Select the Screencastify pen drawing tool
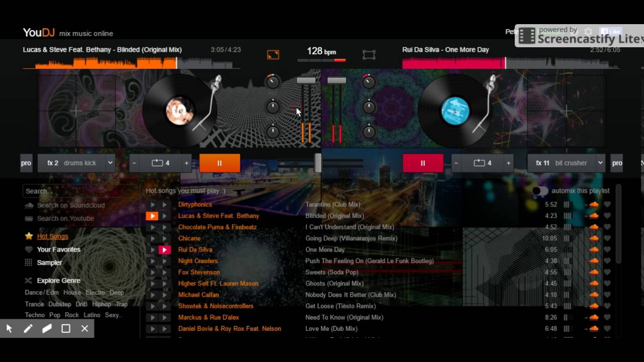 click(x=28, y=328)
